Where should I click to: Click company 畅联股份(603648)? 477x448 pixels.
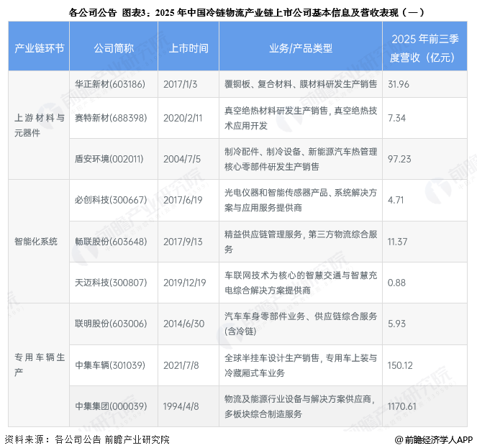coord(111,242)
